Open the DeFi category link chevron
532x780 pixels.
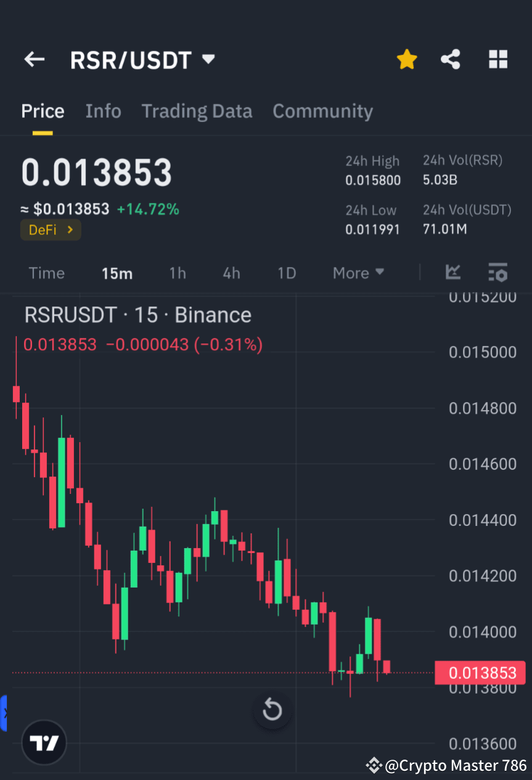(x=70, y=229)
